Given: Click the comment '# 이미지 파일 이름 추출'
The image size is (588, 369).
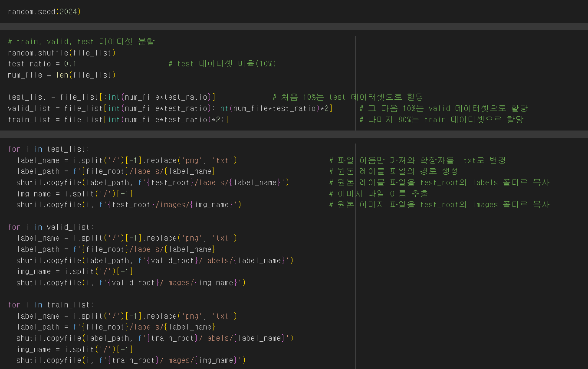Looking at the screenshot, I should pos(378,194).
